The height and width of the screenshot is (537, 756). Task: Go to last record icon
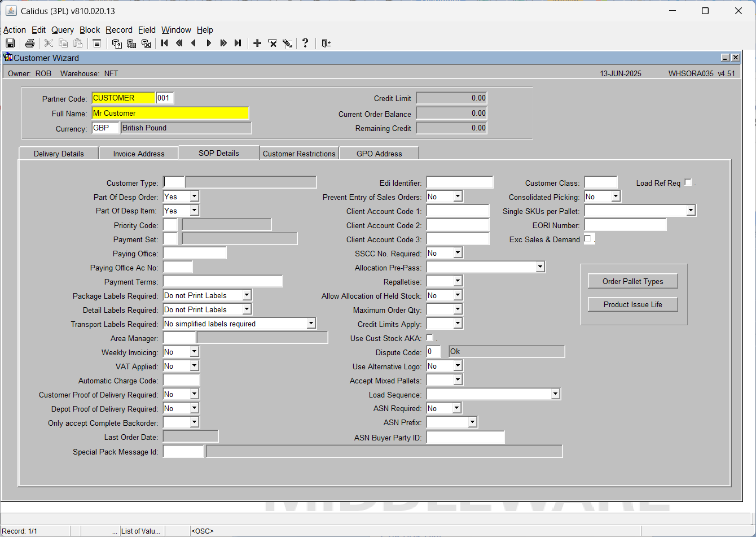238,43
